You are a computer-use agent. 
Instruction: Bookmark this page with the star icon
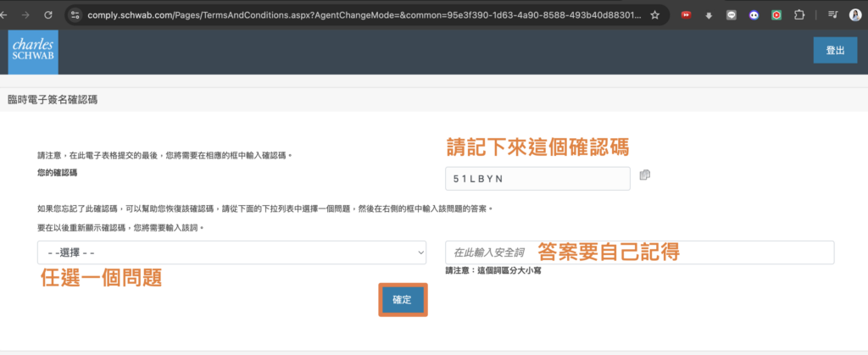[654, 15]
